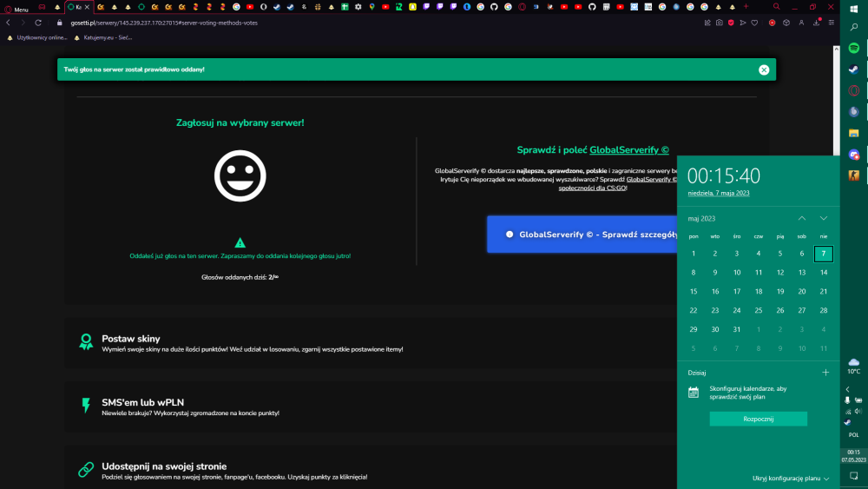The image size is (868, 489).
Task: Open the ad blocker shield
Action: (731, 23)
